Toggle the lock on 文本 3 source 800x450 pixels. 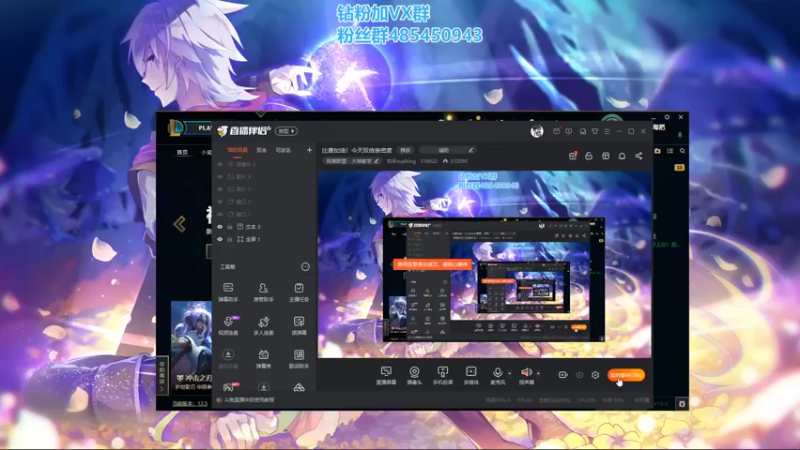point(230,227)
